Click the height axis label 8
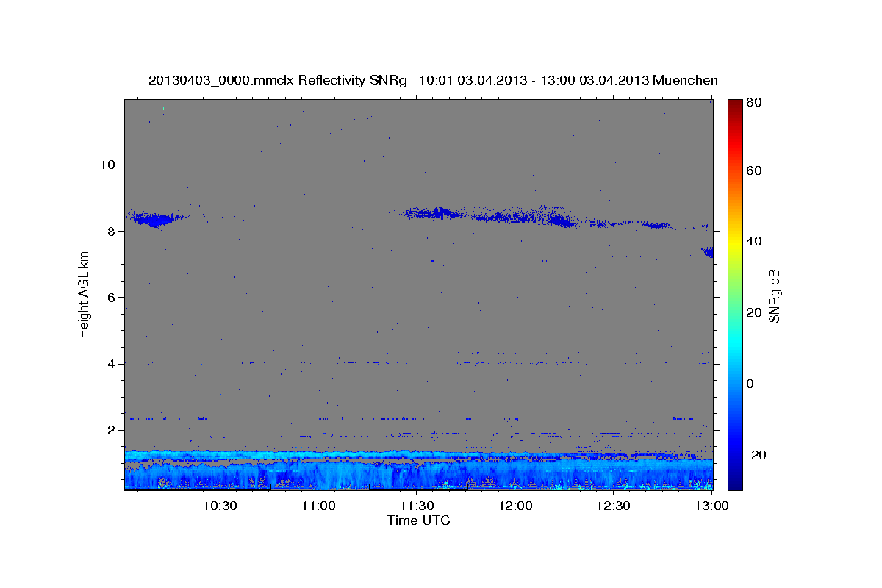 112,231
